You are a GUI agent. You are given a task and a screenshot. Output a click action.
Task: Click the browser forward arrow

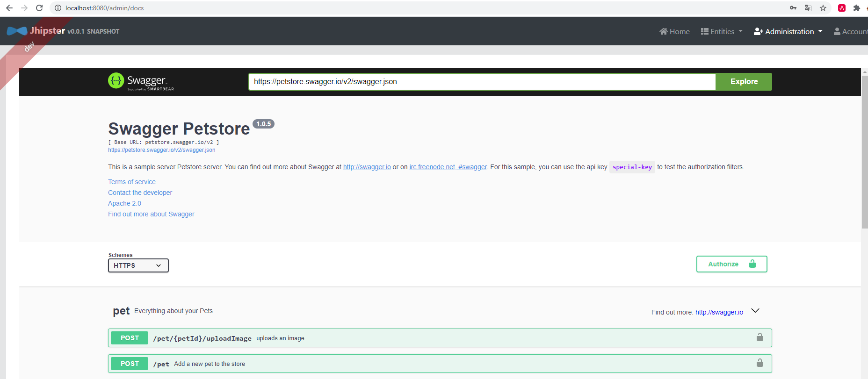24,8
